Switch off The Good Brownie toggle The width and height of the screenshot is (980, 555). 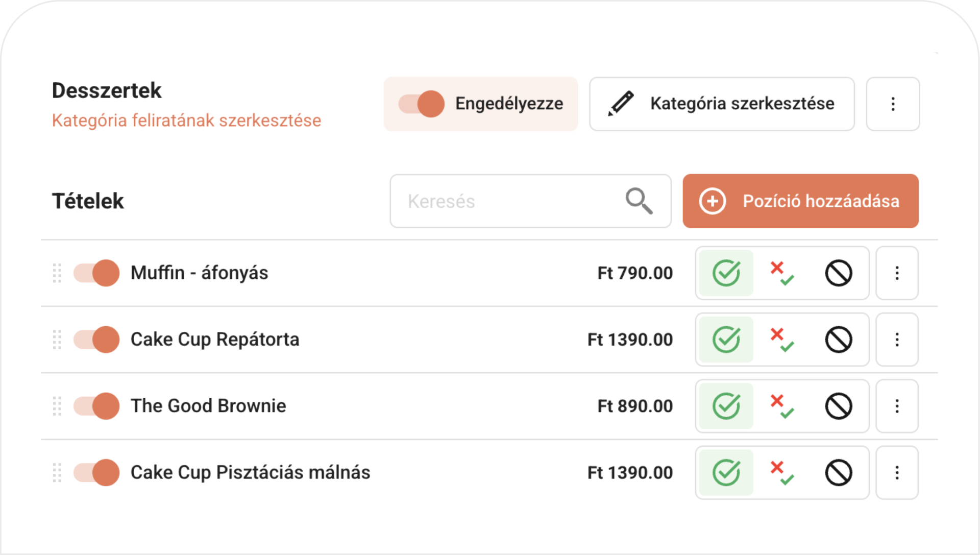click(96, 406)
